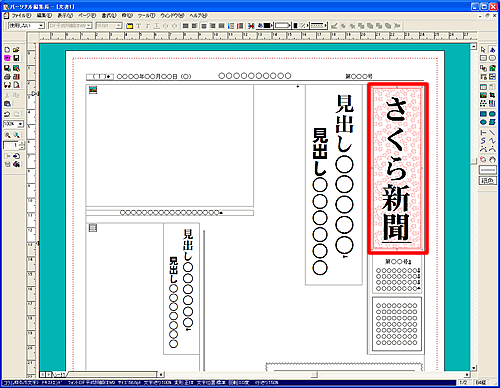Select the さくら新聞 title frame
The image size is (500, 388).
click(x=397, y=169)
